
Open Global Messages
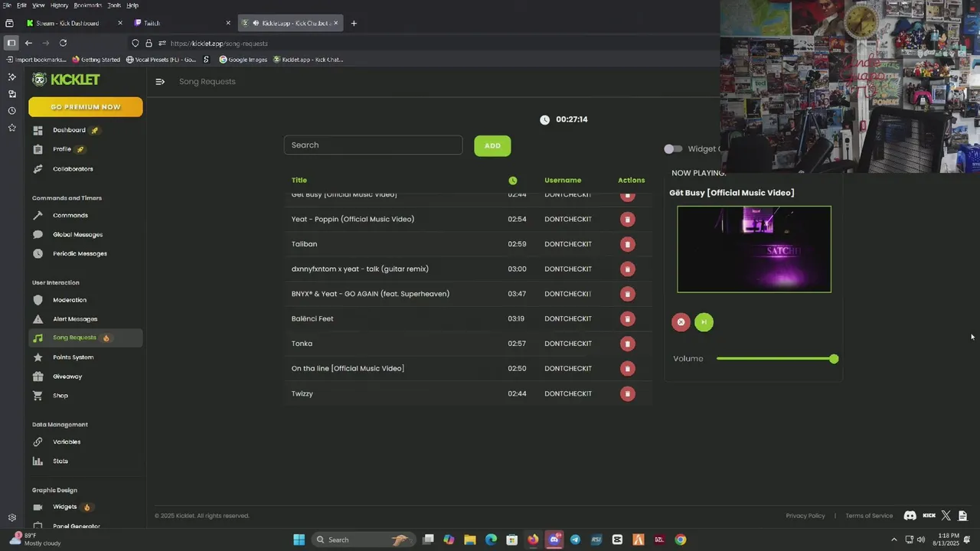coord(86,235)
